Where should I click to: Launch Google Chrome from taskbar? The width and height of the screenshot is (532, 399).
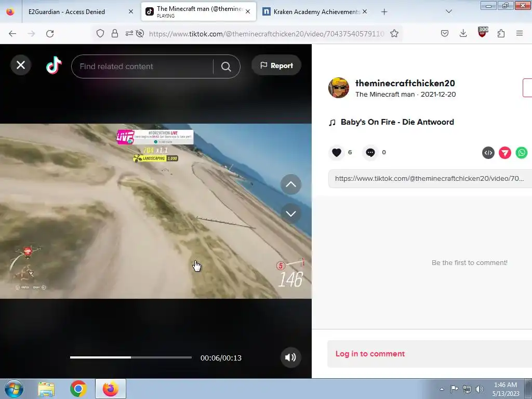pos(78,389)
